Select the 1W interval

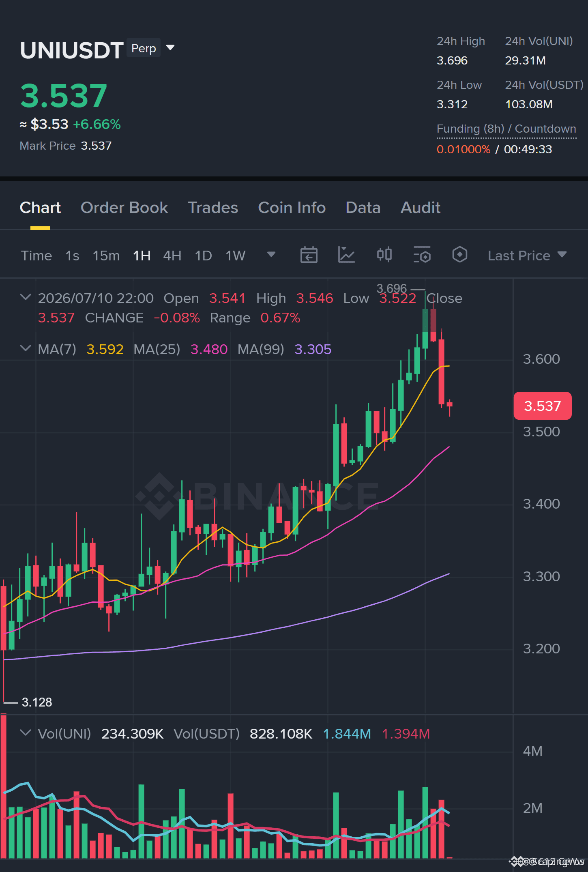[x=236, y=256]
